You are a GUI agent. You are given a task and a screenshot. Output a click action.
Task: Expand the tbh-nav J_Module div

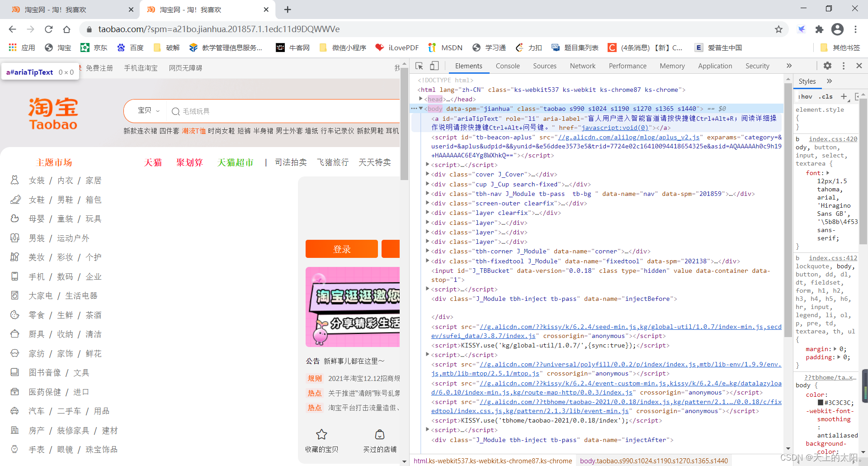[x=427, y=193]
